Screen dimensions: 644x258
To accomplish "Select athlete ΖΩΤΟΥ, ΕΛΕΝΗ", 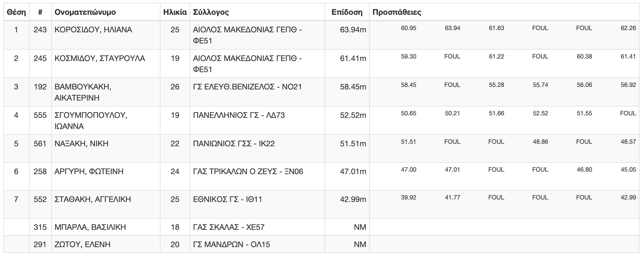I will (x=83, y=245).
